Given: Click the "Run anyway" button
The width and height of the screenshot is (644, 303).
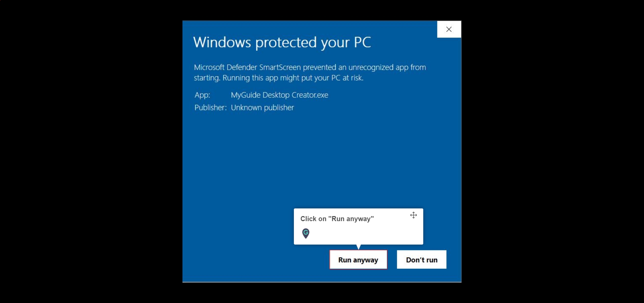Looking at the screenshot, I should coord(358,259).
